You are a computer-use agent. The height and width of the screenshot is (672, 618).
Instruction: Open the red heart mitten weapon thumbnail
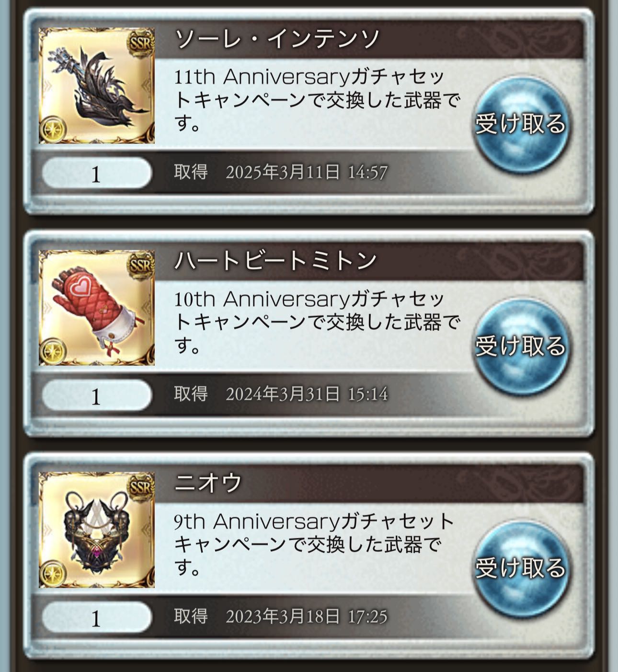(x=97, y=308)
